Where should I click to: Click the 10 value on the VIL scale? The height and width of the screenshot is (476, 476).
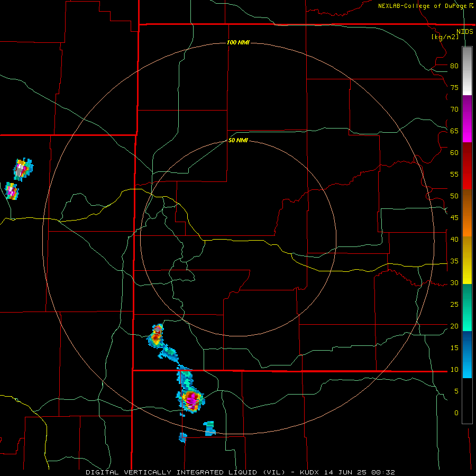pyautogui.click(x=454, y=370)
